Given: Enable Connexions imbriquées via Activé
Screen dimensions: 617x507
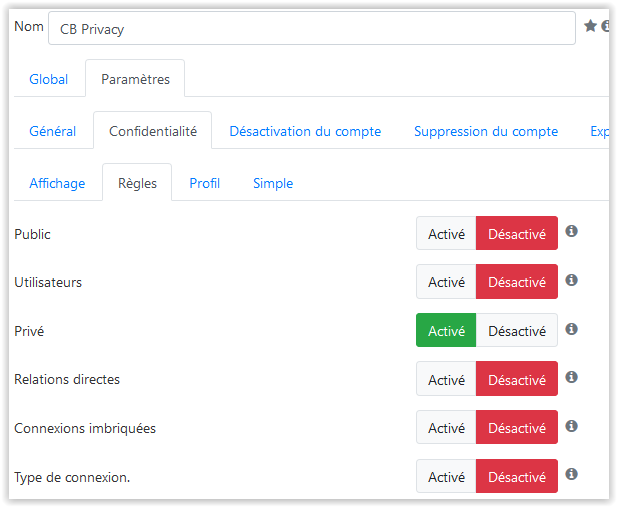Looking at the screenshot, I should pyautogui.click(x=446, y=427).
